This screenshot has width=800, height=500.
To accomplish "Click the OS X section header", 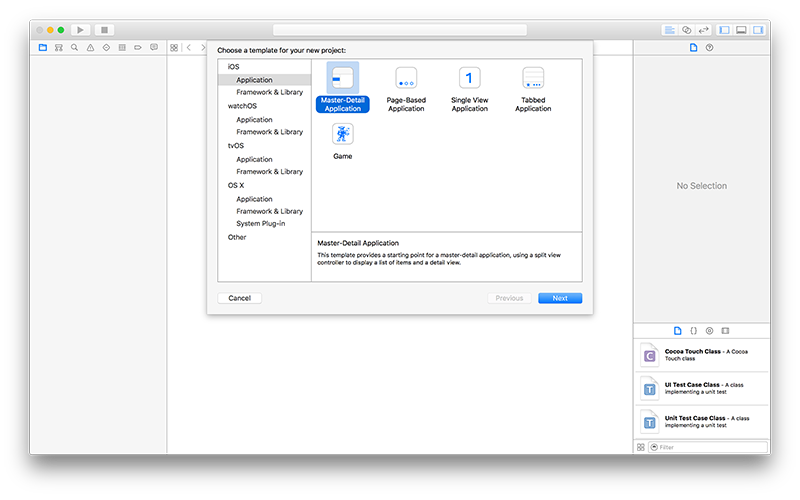I will pyautogui.click(x=236, y=186).
